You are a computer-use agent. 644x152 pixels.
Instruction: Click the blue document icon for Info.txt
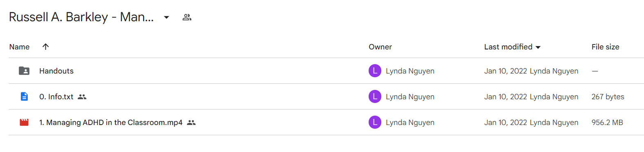click(x=24, y=96)
